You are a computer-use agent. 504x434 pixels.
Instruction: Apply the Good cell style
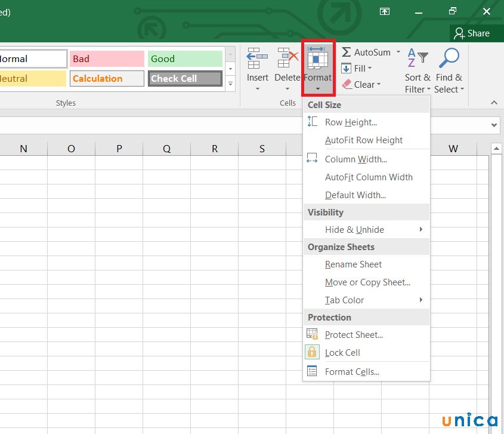click(185, 59)
